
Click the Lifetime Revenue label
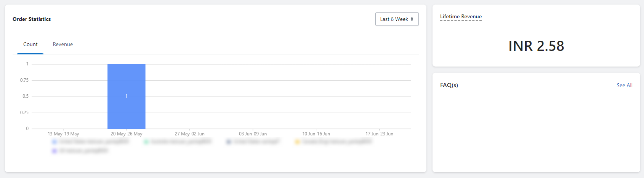pyautogui.click(x=461, y=17)
